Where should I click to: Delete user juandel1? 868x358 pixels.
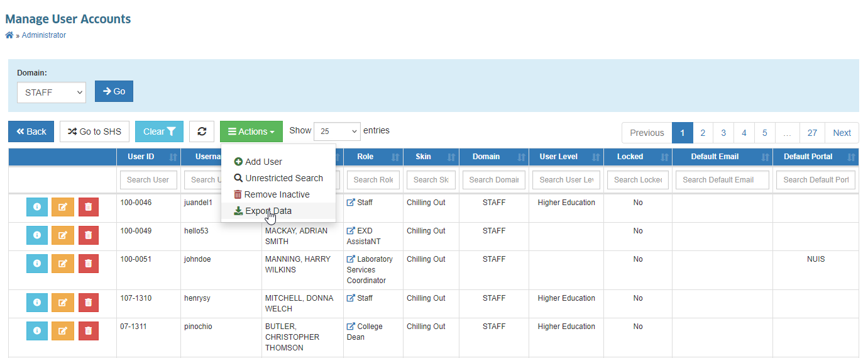(x=88, y=206)
